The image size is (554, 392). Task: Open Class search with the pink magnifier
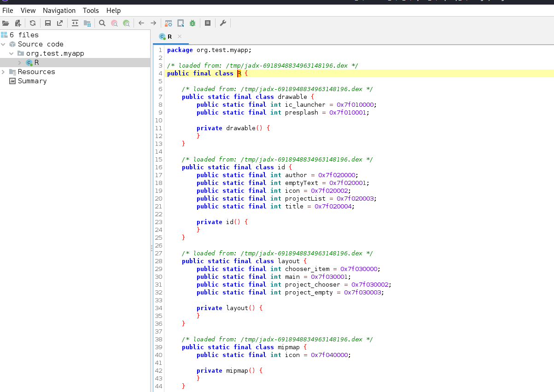[114, 23]
